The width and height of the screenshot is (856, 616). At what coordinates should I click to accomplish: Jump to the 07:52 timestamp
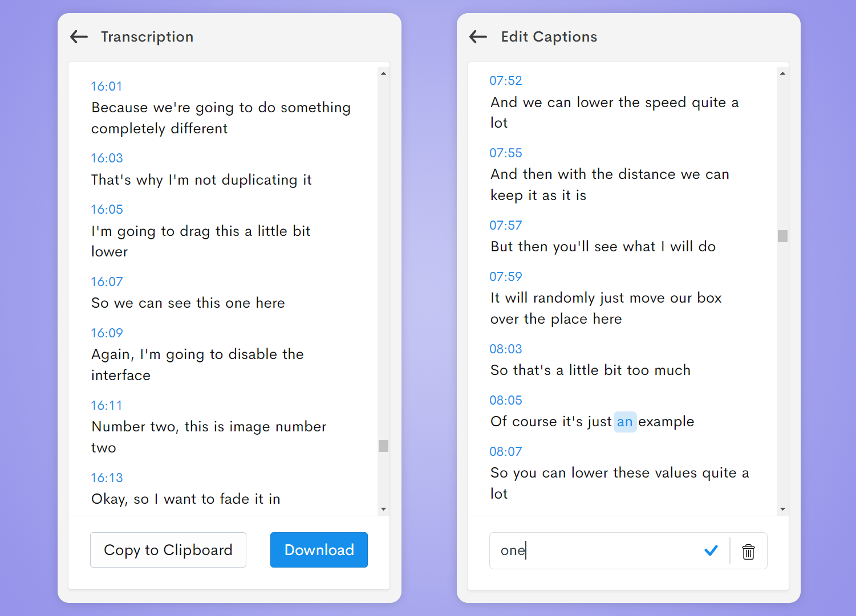506,80
